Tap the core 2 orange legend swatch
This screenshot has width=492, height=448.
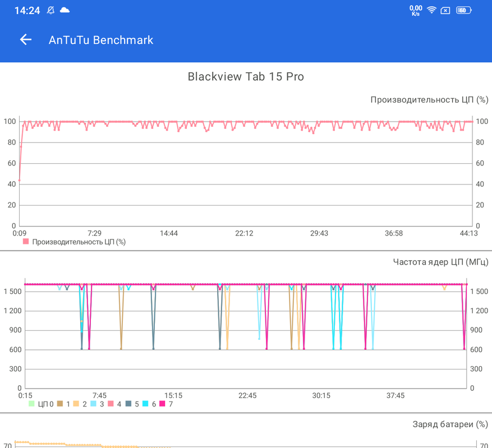(76, 404)
